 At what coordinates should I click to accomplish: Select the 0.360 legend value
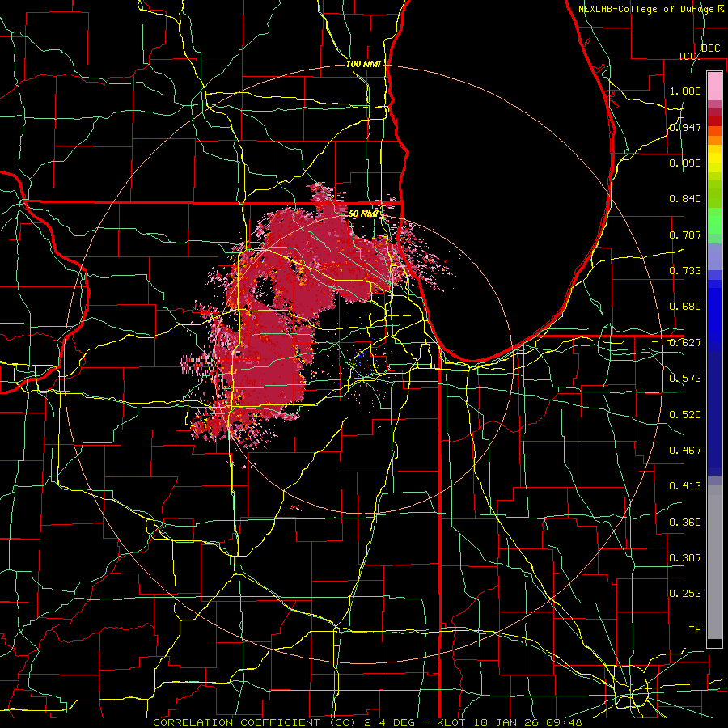685,522
